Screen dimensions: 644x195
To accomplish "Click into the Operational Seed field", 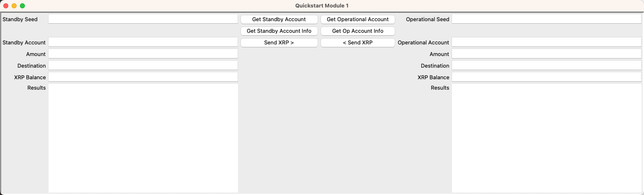I will coord(546,19).
